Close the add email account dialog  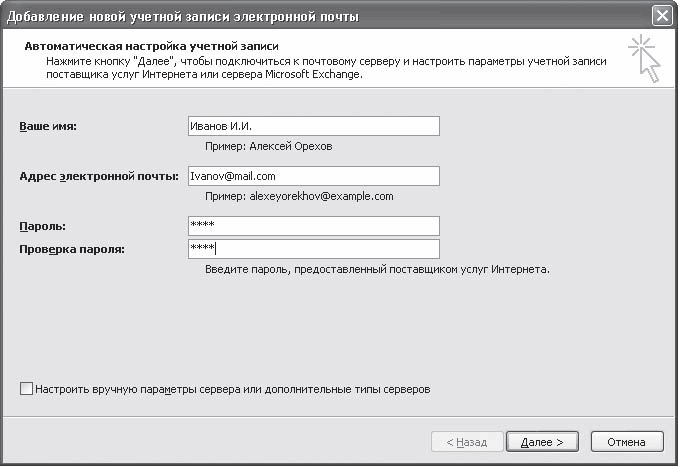click(x=660, y=16)
